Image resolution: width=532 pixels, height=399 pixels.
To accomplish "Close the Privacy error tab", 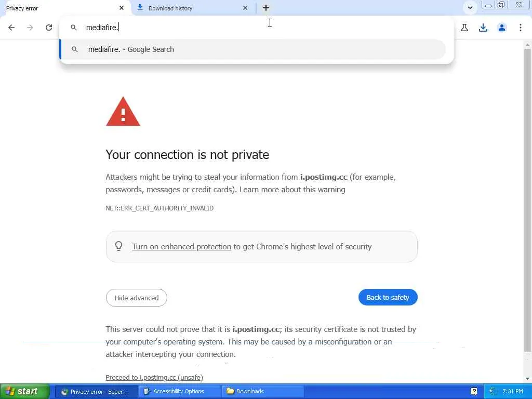I will [122, 8].
